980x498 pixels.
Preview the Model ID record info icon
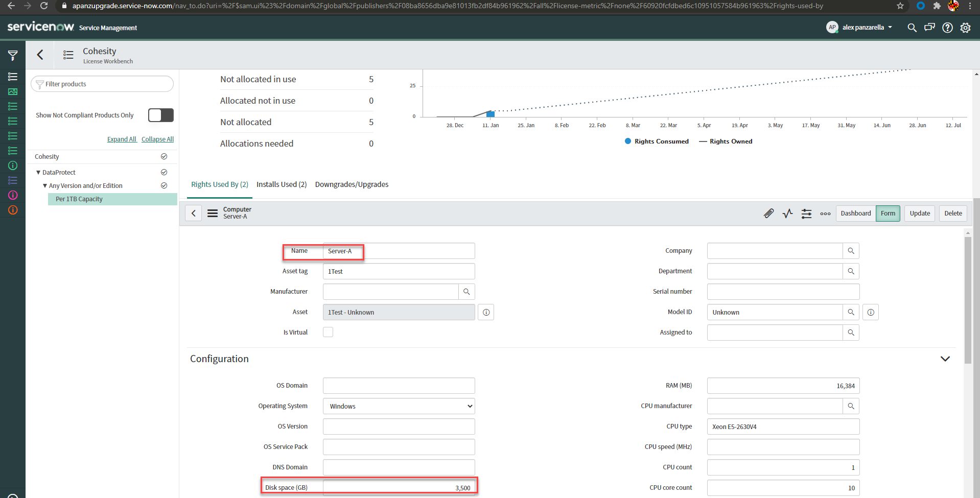871,312
